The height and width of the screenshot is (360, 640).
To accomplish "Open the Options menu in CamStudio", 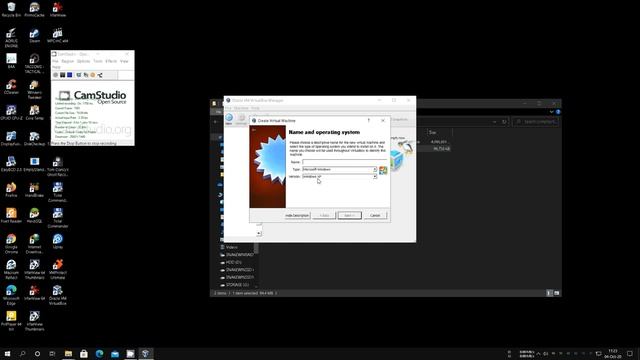I will click(x=84, y=61).
